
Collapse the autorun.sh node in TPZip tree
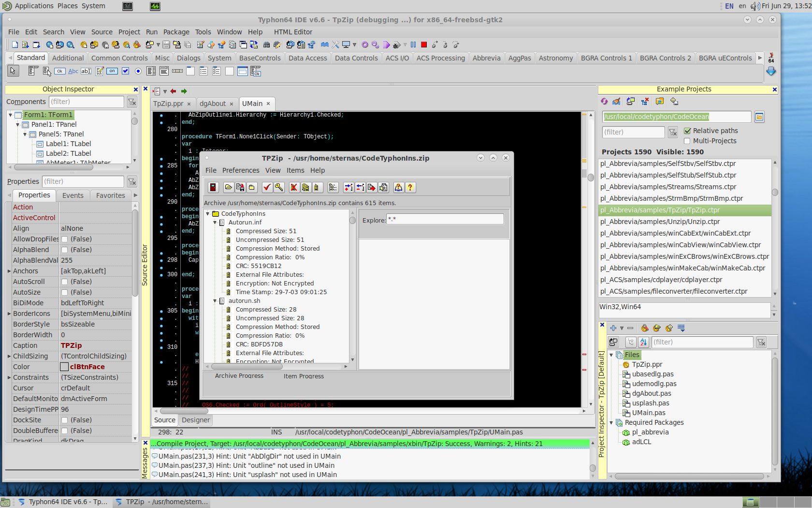point(215,301)
